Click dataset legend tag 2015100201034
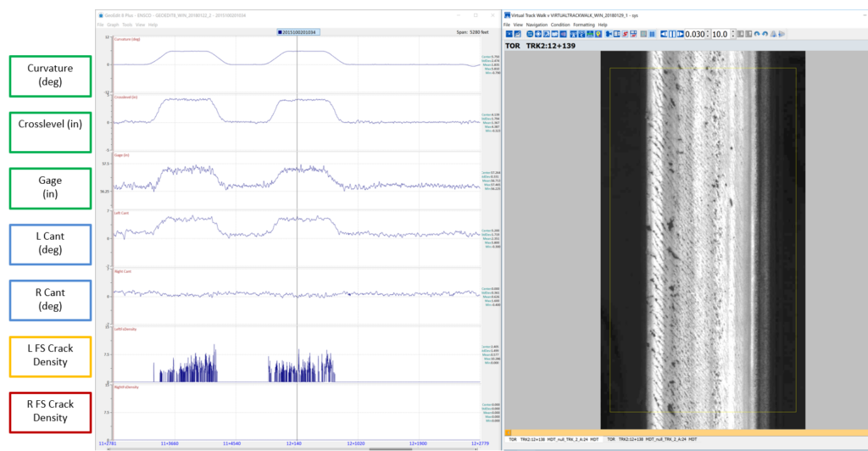This screenshot has height=451, width=868. (x=298, y=32)
